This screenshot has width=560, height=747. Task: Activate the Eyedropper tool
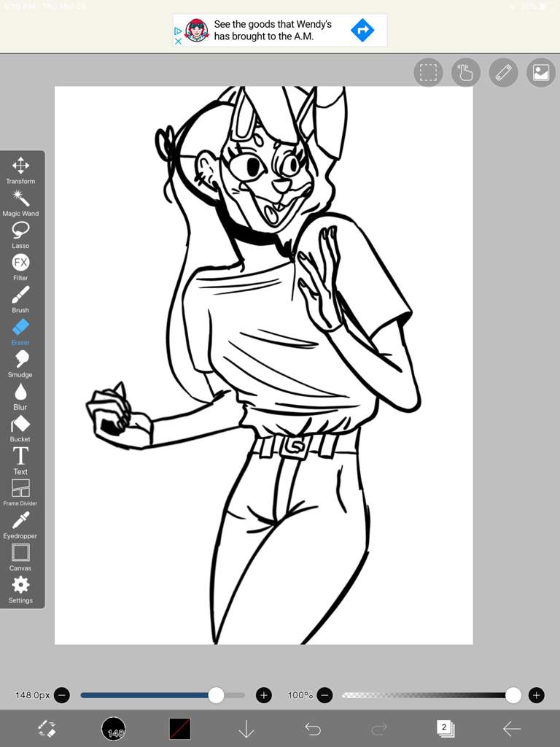(x=20, y=524)
